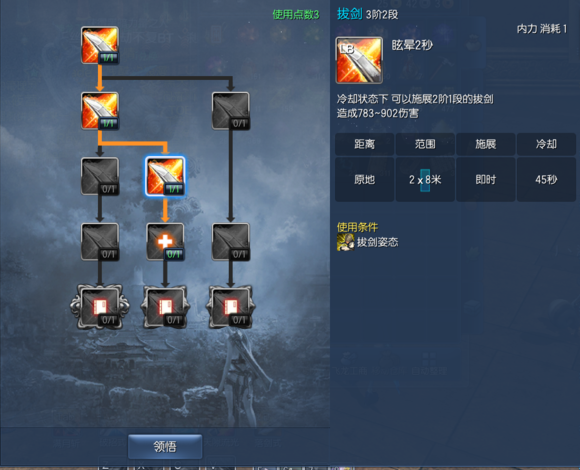Click the 冷却 column header
Screen dimensions: 580x470
[x=546, y=144]
